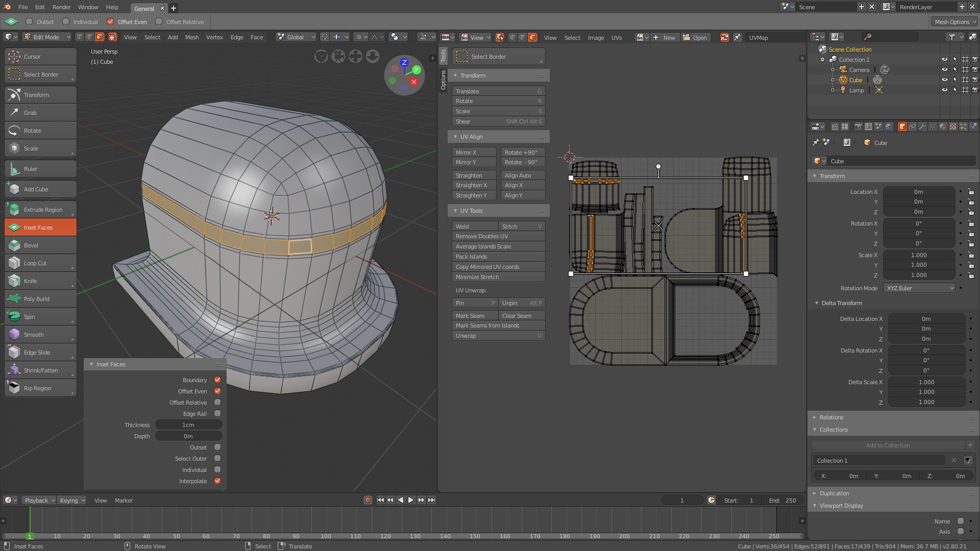This screenshot has width=980, height=551.
Task: Click the Render menu item
Action: pos(62,7)
